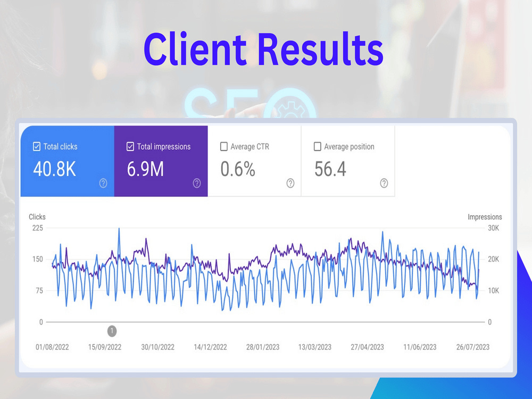Click the 15/09/2022 date label
The height and width of the screenshot is (399, 532).
click(105, 347)
